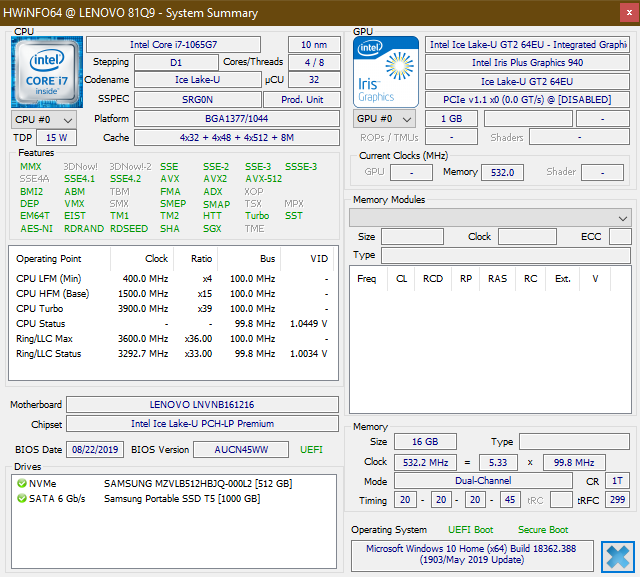Click the Freq column header in memory table
The height and width of the screenshot is (577, 640).
[x=367, y=279]
